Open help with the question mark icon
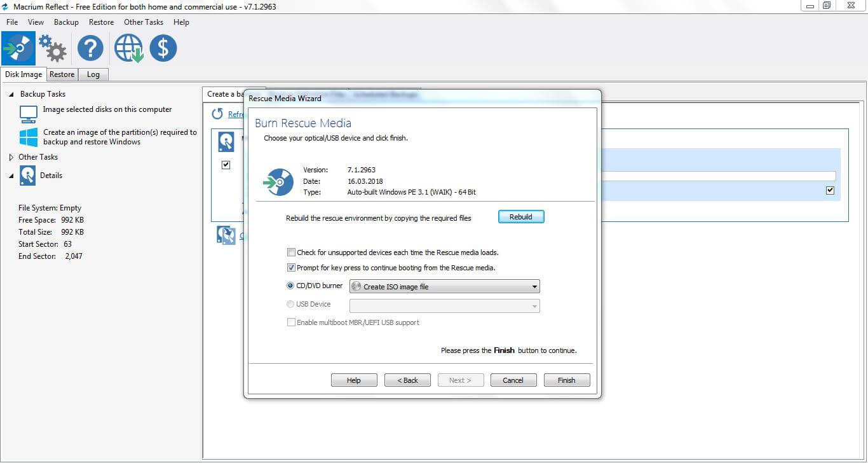This screenshot has height=463, width=868. pos(90,48)
